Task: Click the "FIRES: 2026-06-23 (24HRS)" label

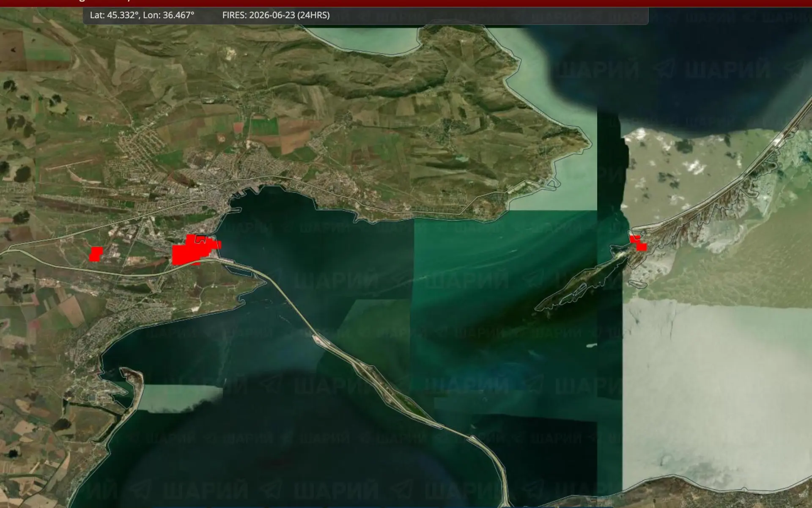Action: pyautogui.click(x=276, y=15)
